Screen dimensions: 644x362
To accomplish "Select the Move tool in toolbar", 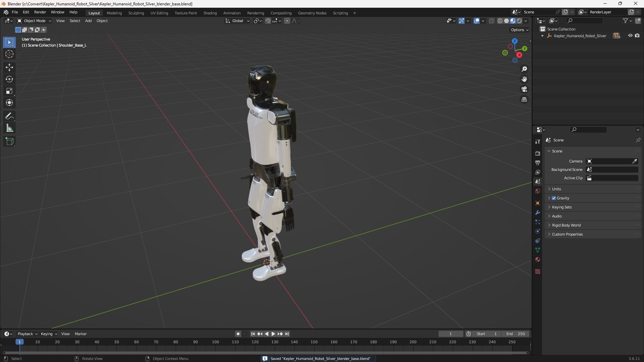I will pos(9,67).
